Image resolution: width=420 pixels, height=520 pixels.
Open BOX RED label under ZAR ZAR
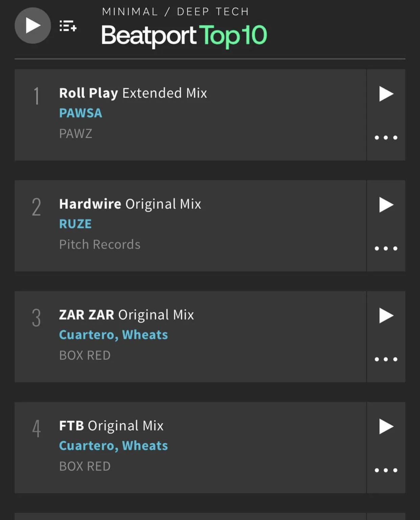[x=85, y=355]
